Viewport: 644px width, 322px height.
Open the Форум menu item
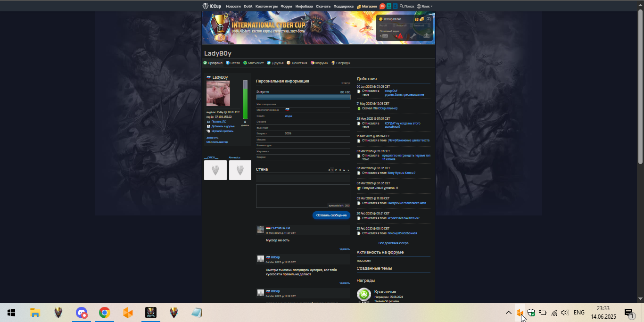coord(286,7)
